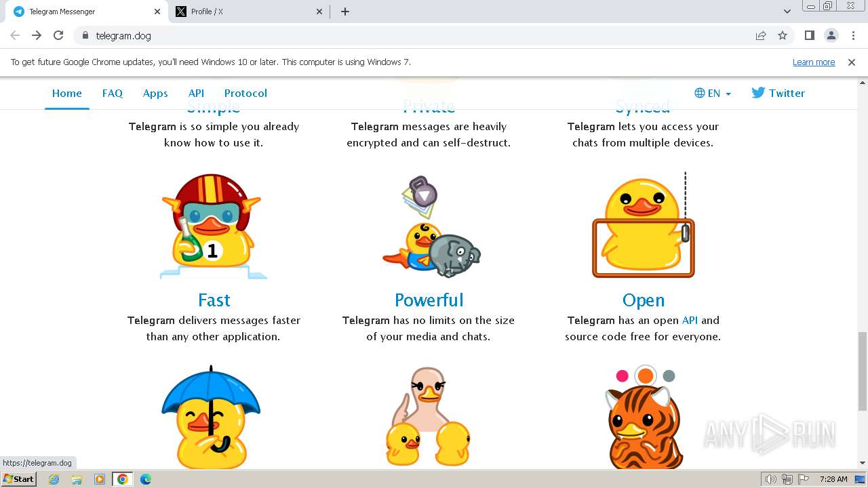Click the page vertical scrollbar thumb
868x488 pixels.
863,371
